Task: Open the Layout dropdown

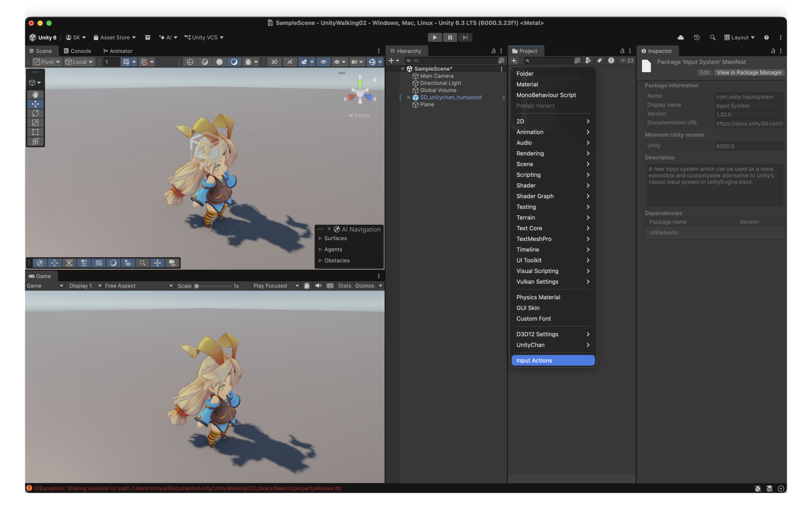Action: pos(739,37)
